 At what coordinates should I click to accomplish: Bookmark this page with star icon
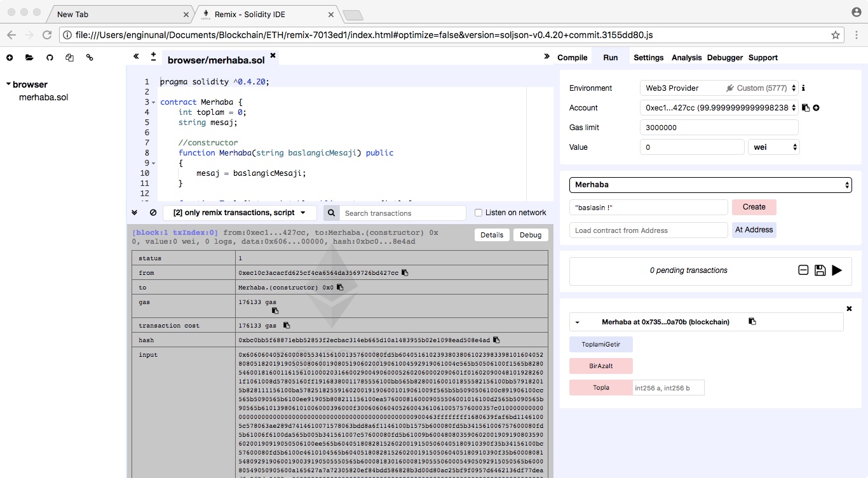(x=836, y=36)
